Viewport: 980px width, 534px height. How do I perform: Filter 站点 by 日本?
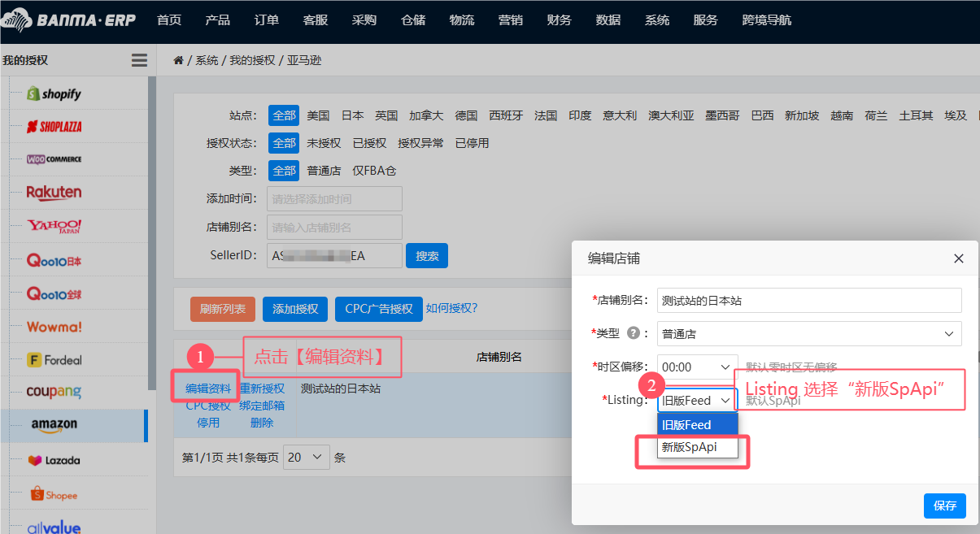point(352,115)
